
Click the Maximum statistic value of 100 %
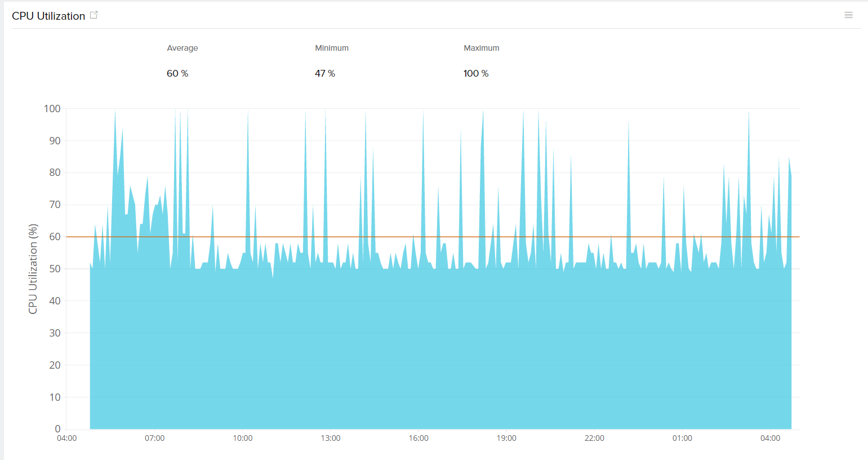coord(476,73)
